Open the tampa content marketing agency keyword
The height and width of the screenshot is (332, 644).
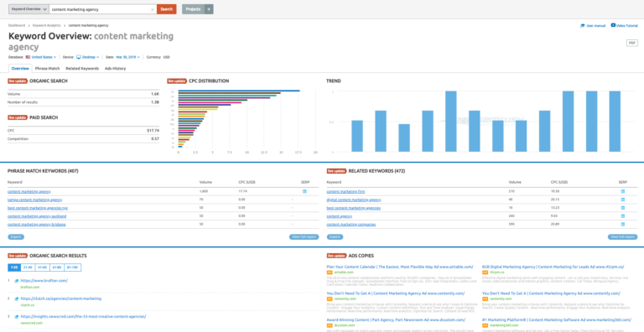coord(35,200)
